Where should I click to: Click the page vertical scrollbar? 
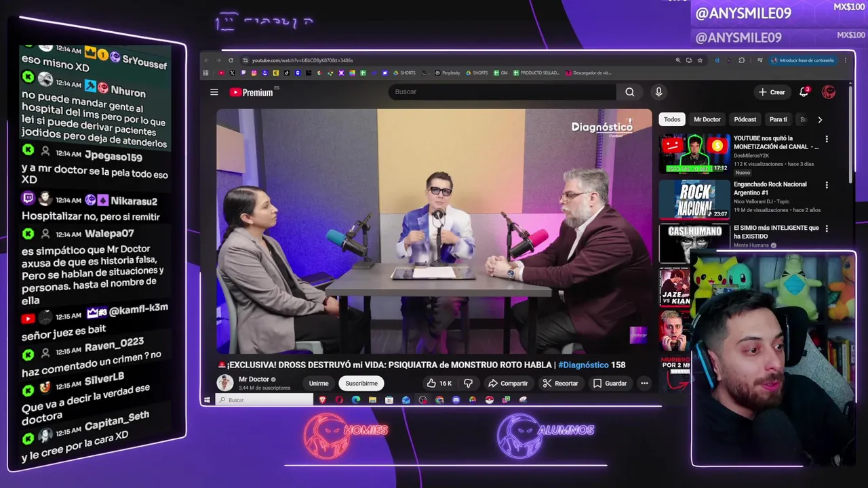[x=852, y=136]
